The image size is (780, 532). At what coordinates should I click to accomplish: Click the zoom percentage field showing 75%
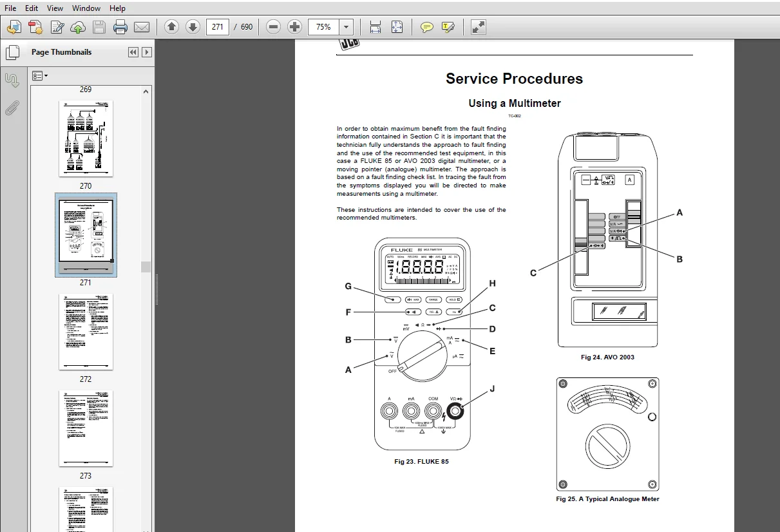click(323, 27)
